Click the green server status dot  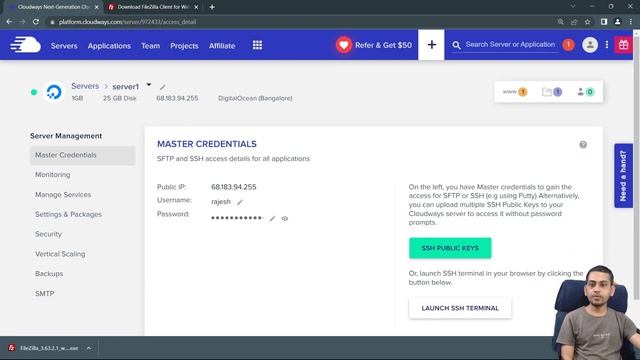34,92
